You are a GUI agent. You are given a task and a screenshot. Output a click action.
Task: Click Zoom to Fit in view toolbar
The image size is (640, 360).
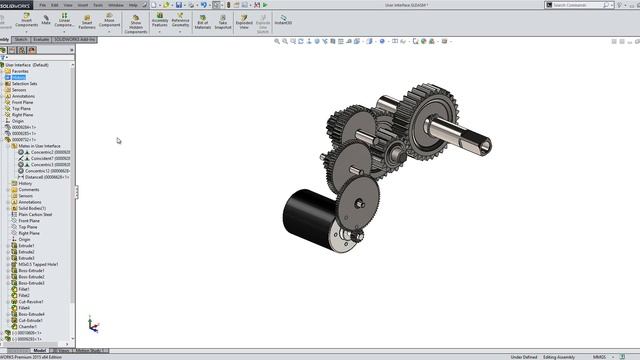tap(277, 41)
